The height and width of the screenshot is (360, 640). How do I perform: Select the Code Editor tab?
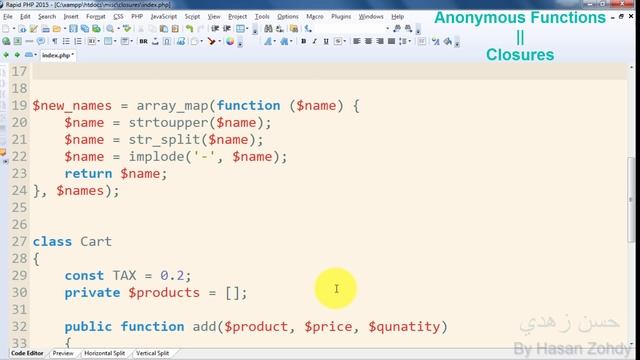click(27, 353)
